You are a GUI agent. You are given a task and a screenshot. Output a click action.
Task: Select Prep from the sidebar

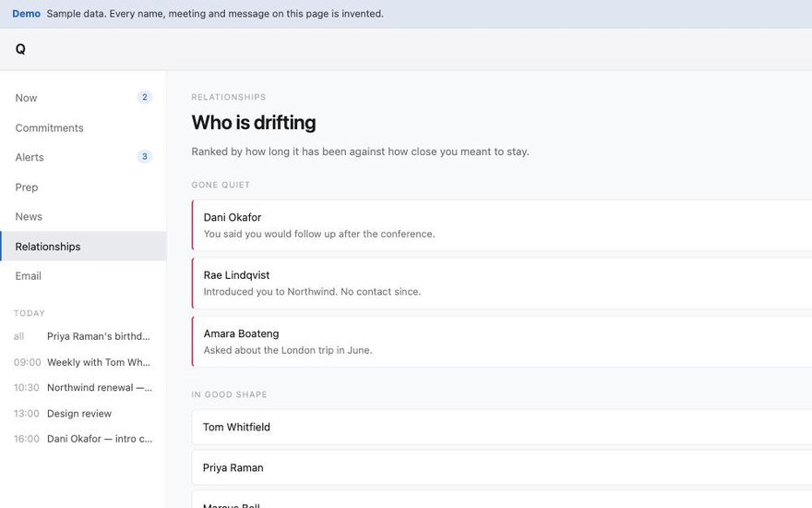coord(83,187)
